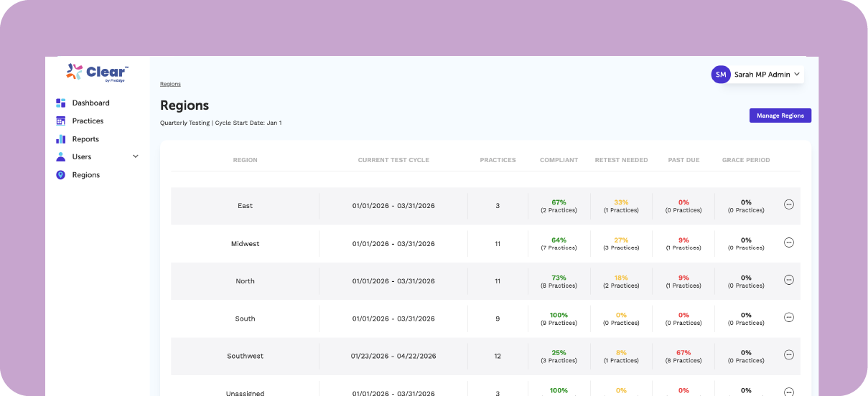Click the PAST DUE column header
Viewport: 868px width, 396px height.
[683, 160]
